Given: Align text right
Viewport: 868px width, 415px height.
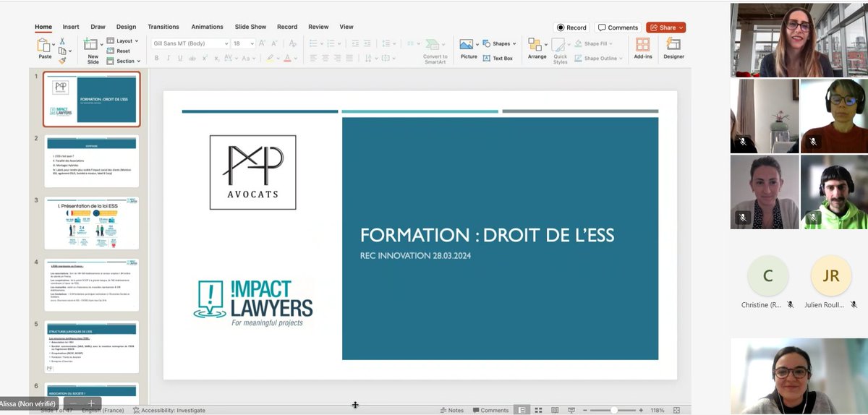Looking at the screenshot, I should tap(338, 59).
